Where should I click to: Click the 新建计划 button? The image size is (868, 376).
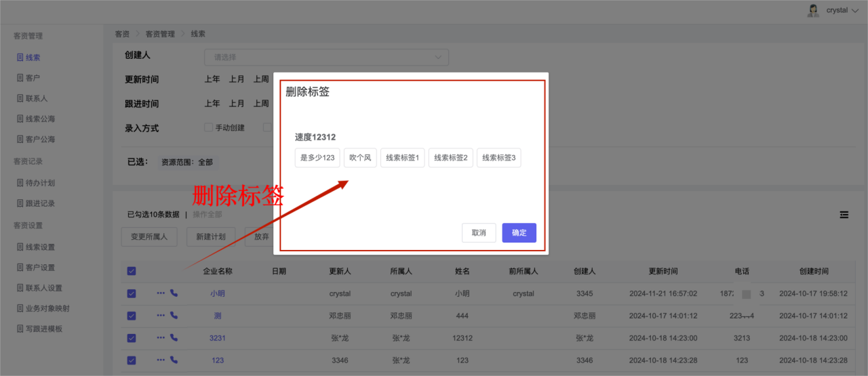pos(210,237)
